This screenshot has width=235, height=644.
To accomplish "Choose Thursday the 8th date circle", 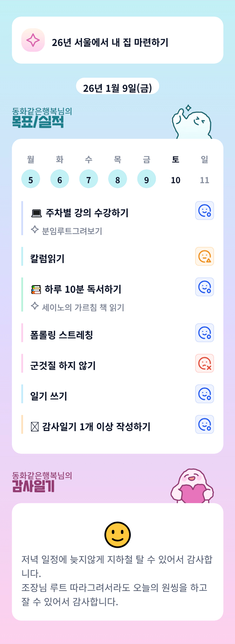I will [118, 179].
